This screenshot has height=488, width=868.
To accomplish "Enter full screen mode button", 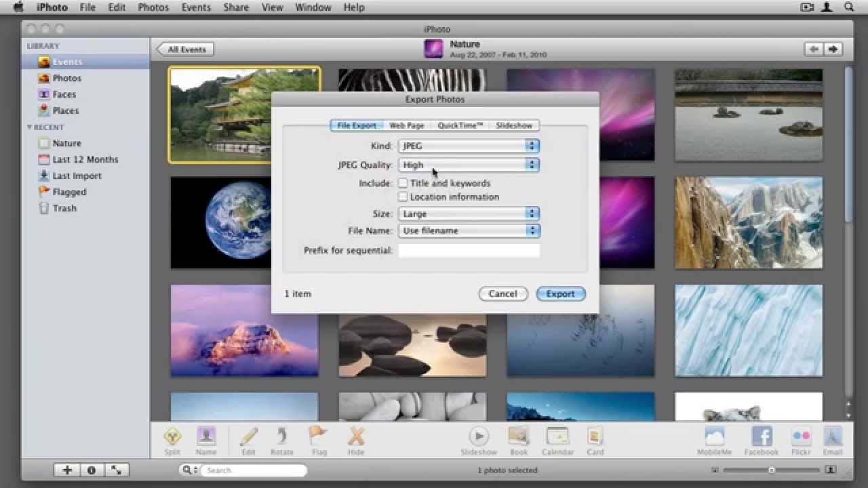I will (x=117, y=470).
